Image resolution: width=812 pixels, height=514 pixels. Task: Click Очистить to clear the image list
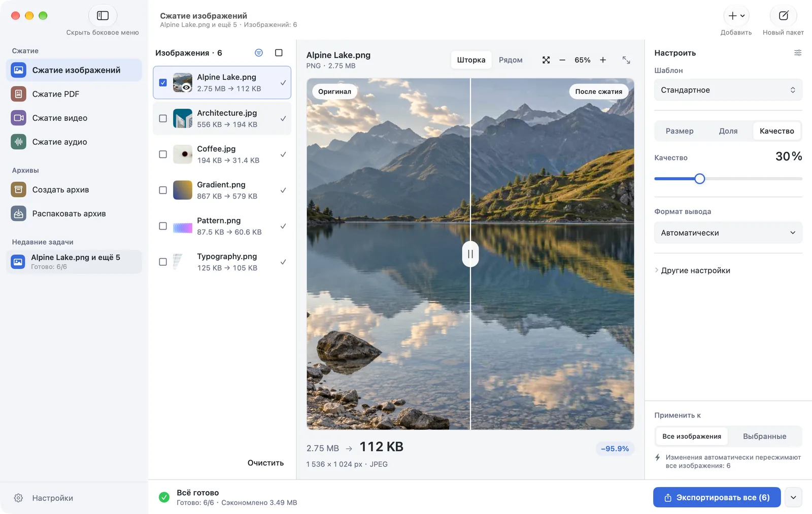click(x=265, y=463)
